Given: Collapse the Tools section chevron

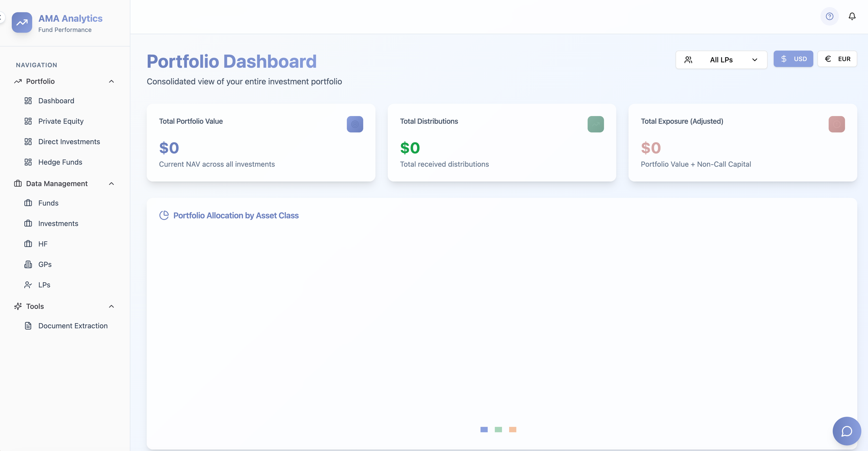Looking at the screenshot, I should [x=111, y=306].
